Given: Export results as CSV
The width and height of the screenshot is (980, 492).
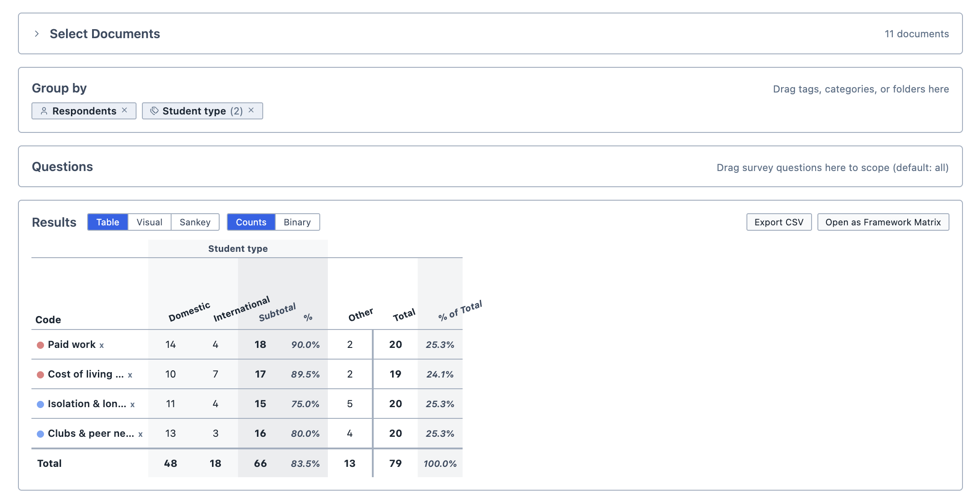Looking at the screenshot, I should [779, 222].
